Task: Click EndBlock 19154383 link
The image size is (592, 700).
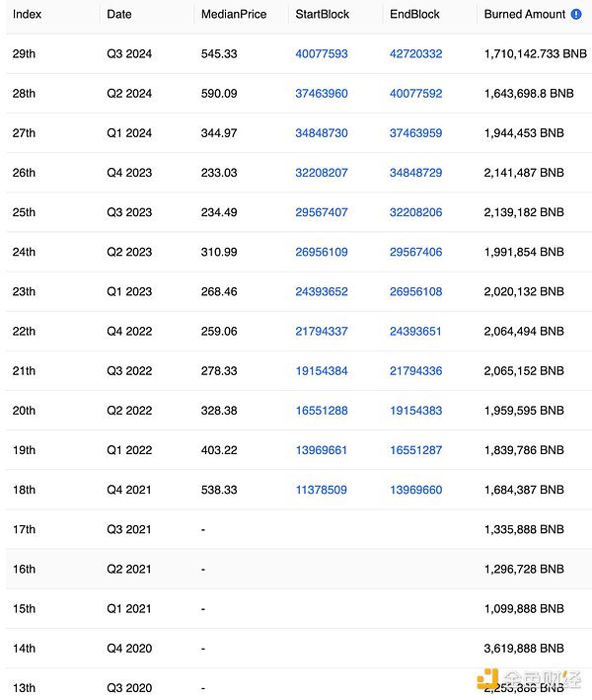Action: (x=416, y=410)
